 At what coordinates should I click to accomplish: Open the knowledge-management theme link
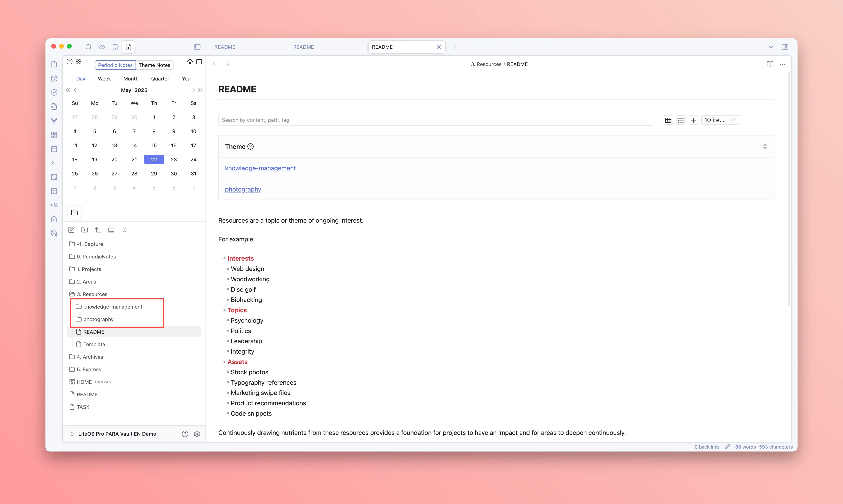click(260, 168)
